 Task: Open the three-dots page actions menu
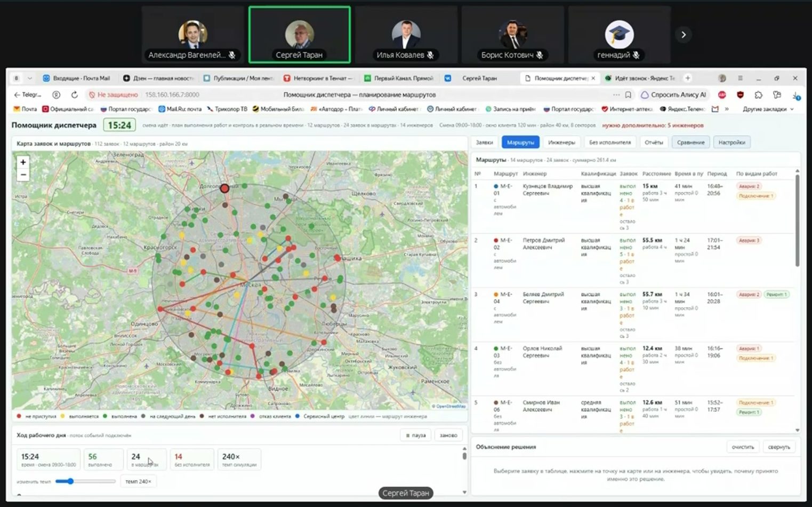click(x=616, y=95)
